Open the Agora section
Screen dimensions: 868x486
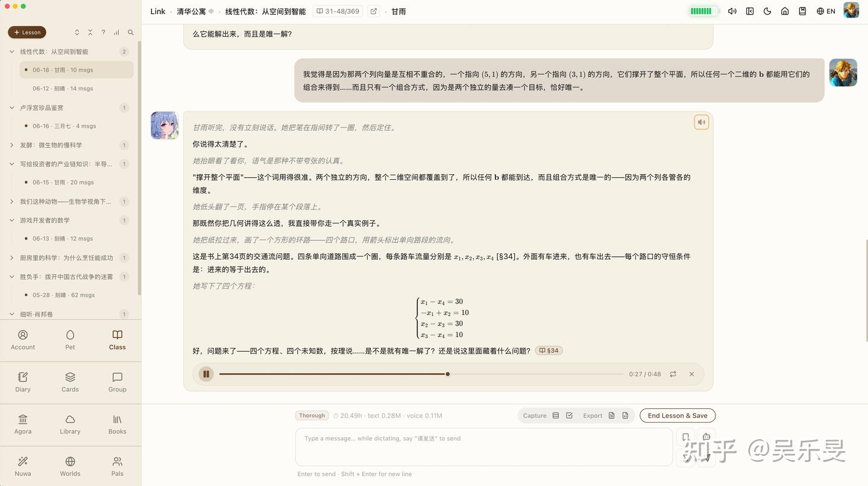[23, 424]
